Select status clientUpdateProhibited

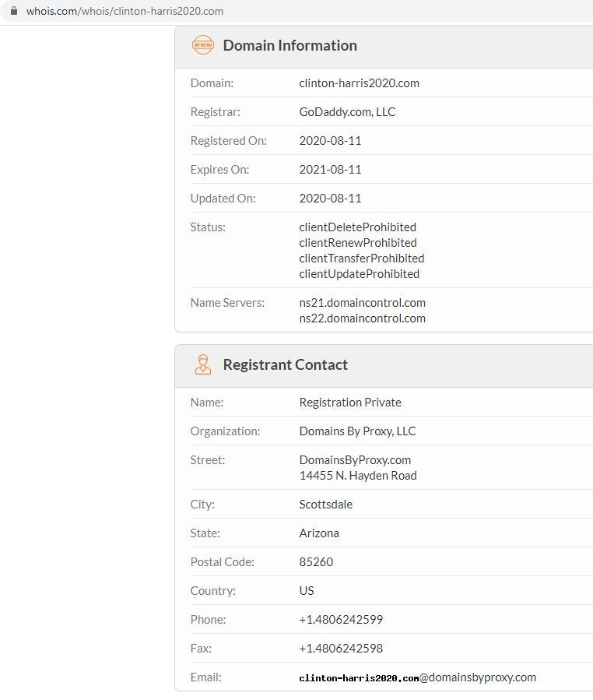click(x=360, y=274)
